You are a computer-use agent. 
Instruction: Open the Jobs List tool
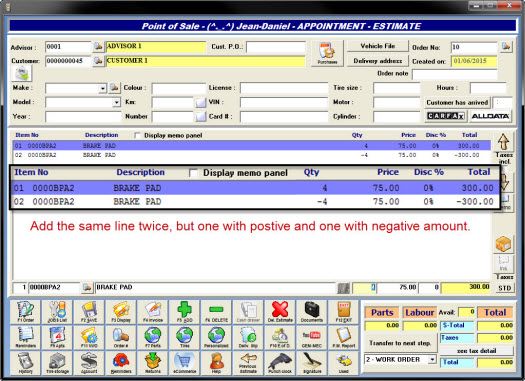57,312
